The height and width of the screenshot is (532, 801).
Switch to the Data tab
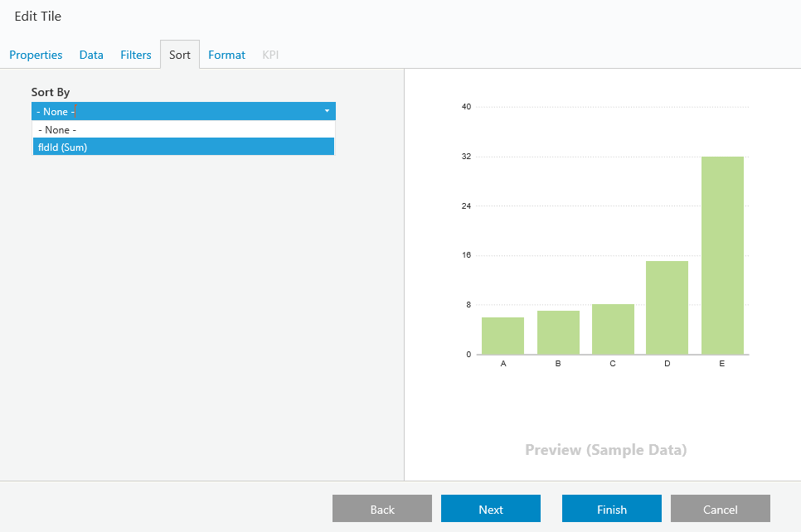[91, 55]
